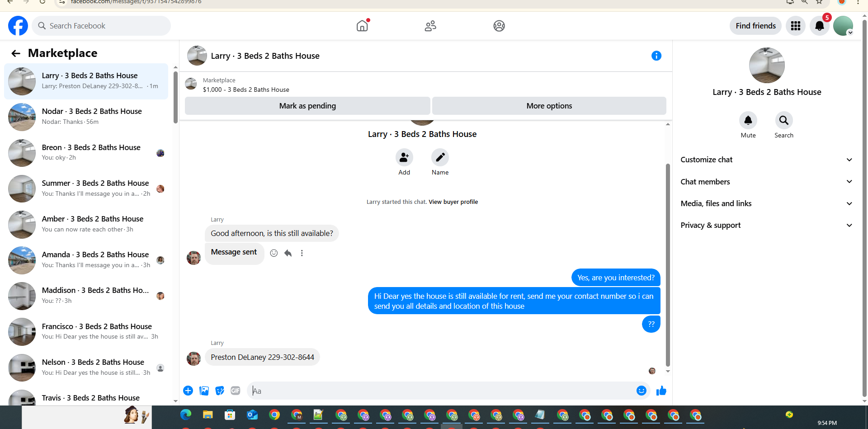Select Larry conversation in list
This screenshot has height=429, width=868.
point(86,81)
